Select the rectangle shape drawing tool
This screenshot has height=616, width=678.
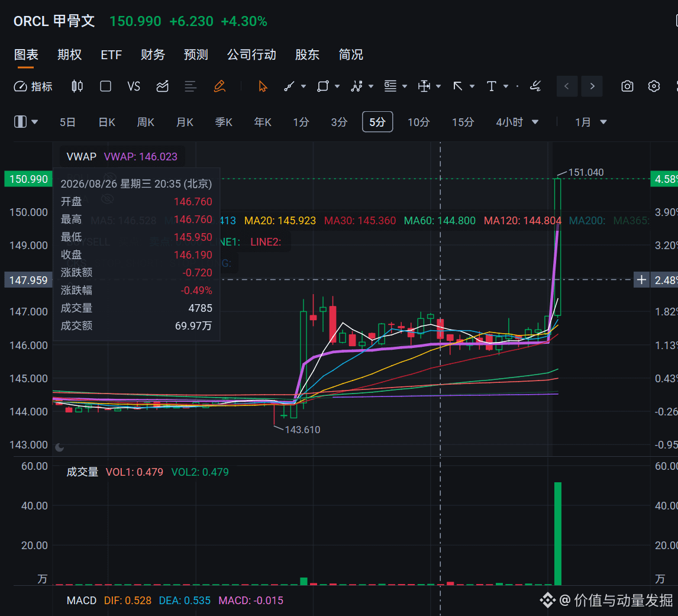(x=322, y=86)
